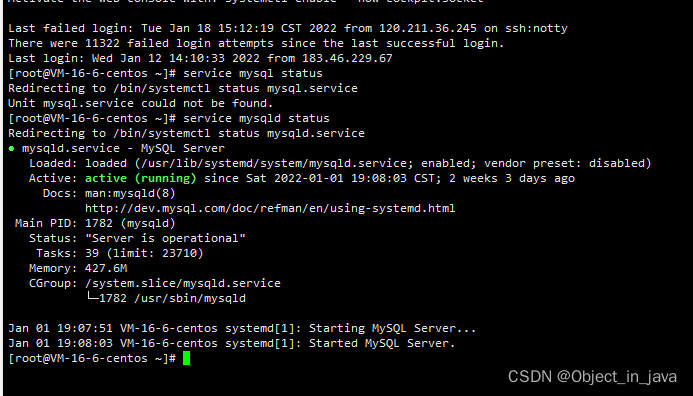Screen dimensions: 693x396
Task: Click the green 'active (running)' status text
Action: coord(141,178)
